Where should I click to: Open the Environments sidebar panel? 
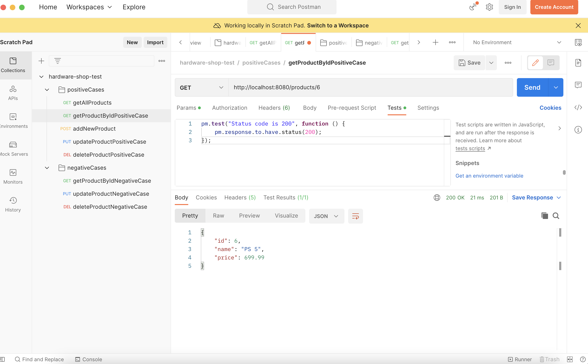pos(13,121)
